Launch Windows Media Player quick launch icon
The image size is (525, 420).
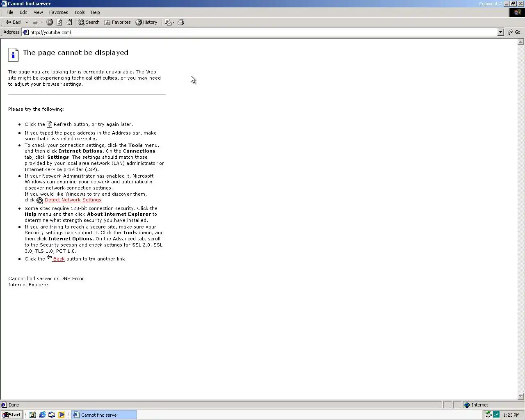[x=62, y=415]
